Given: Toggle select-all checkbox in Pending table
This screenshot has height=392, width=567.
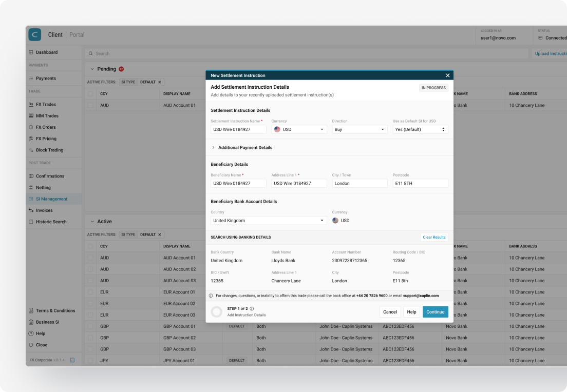Looking at the screenshot, I should [90, 94].
